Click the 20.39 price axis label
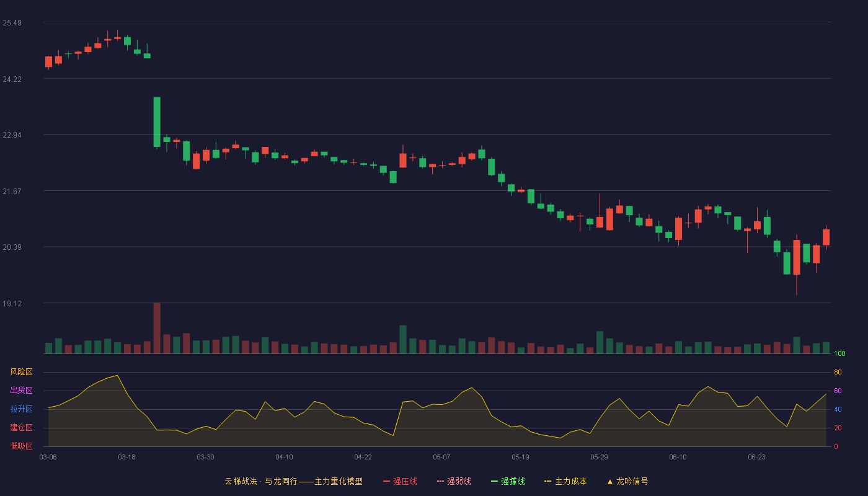868x496 pixels. pyautogui.click(x=12, y=247)
